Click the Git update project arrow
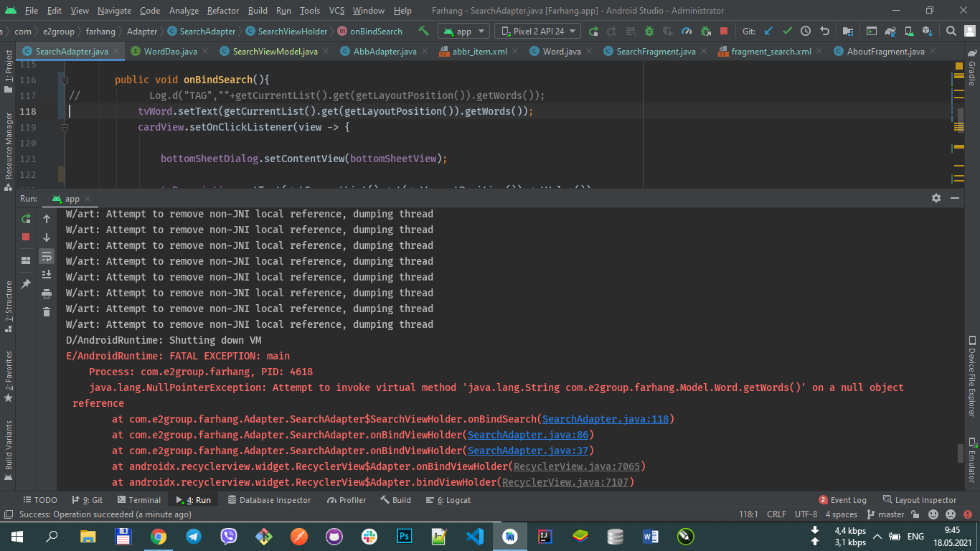 point(768,31)
